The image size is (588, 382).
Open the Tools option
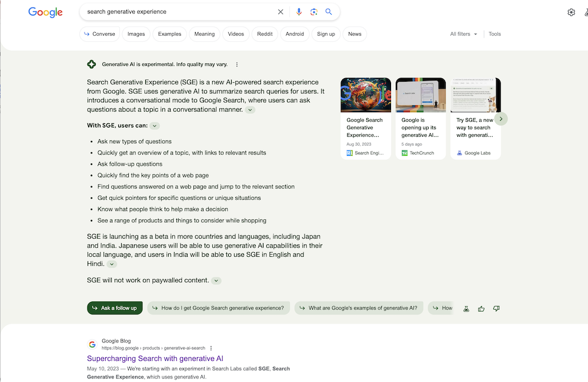click(x=495, y=33)
